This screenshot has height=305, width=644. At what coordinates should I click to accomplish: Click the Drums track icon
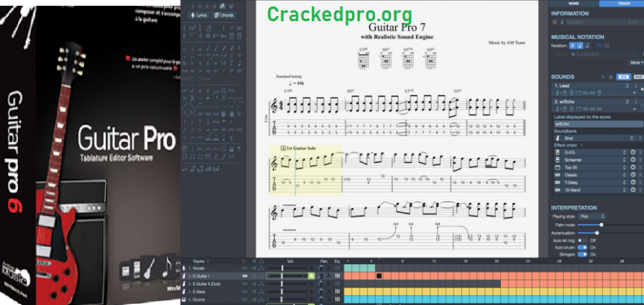coord(184,299)
